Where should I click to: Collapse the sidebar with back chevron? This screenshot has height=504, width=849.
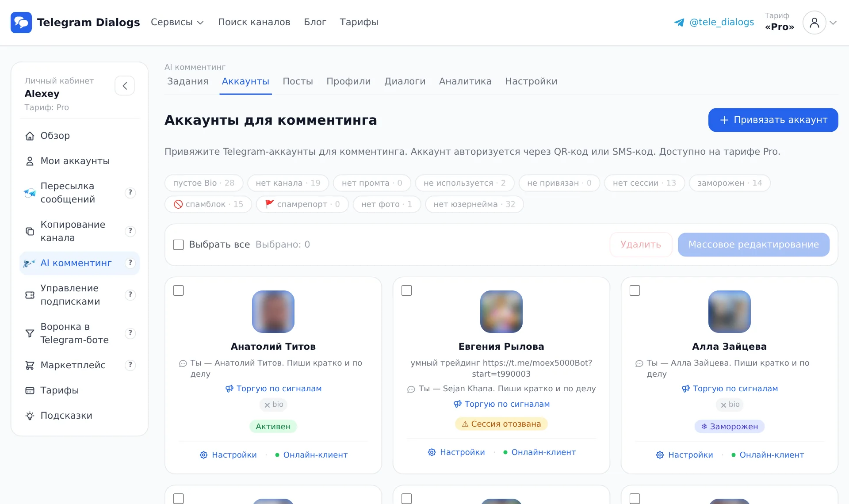pos(125,86)
